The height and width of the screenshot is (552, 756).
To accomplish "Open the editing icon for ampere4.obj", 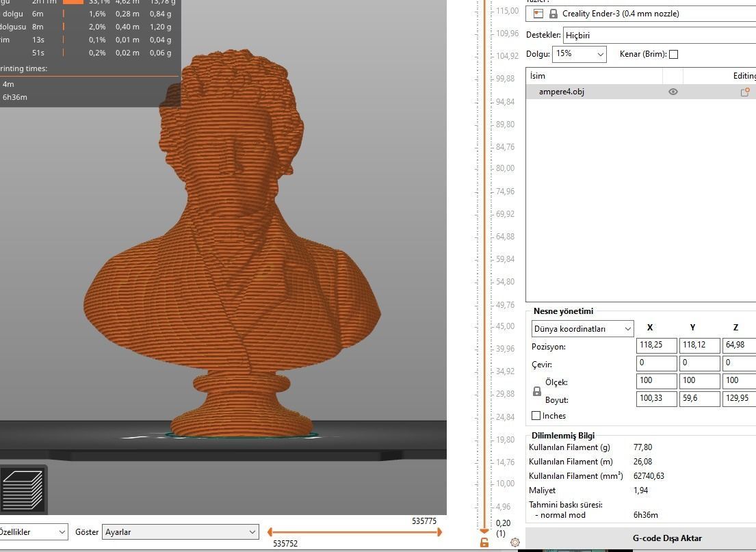I will click(745, 92).
